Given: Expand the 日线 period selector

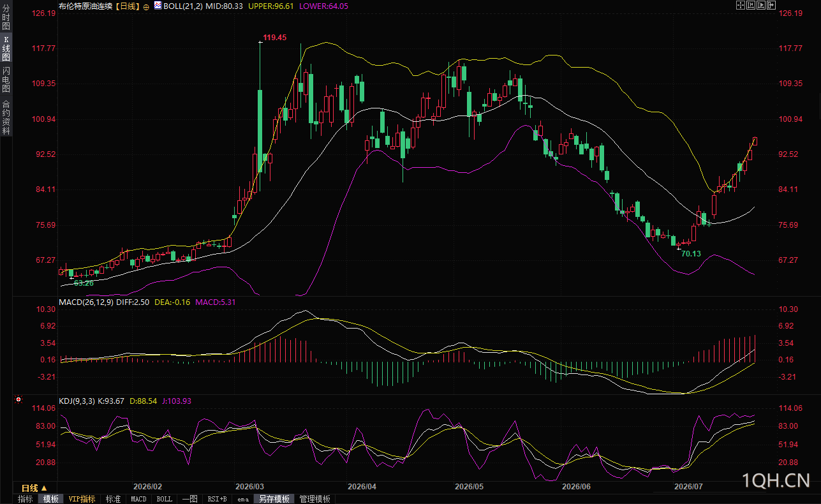Looking at the screenshot, I should pos(34,488).
